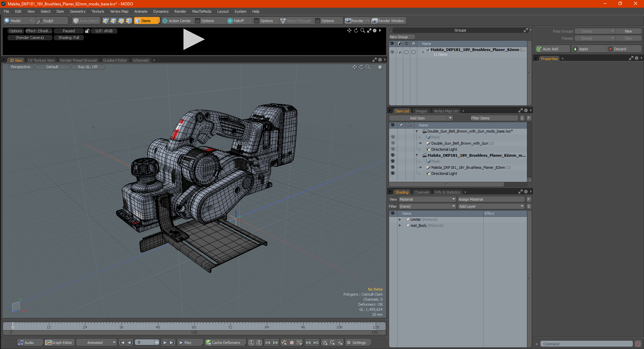The width and height of the screenshot is (644, 349).
Task: Open the Animated keying dropdown
Action: [x=97, y=343]
